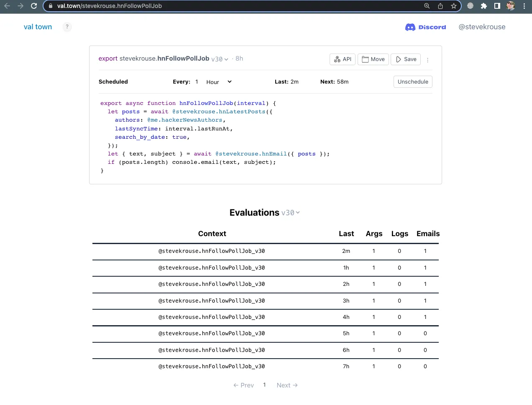
Task: Click the share page icon in address bar
Action: point(440,6)
